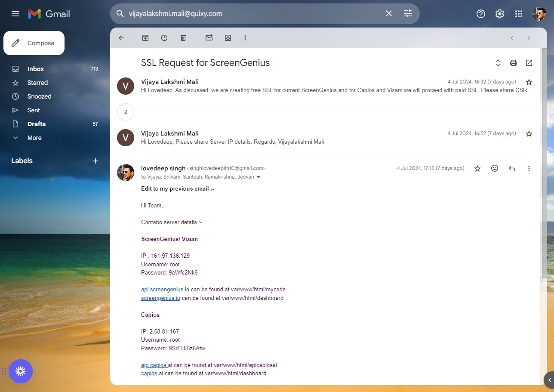Click the purple floating extension button
Viewport: 554px width, 392px height.
point(21,371)
